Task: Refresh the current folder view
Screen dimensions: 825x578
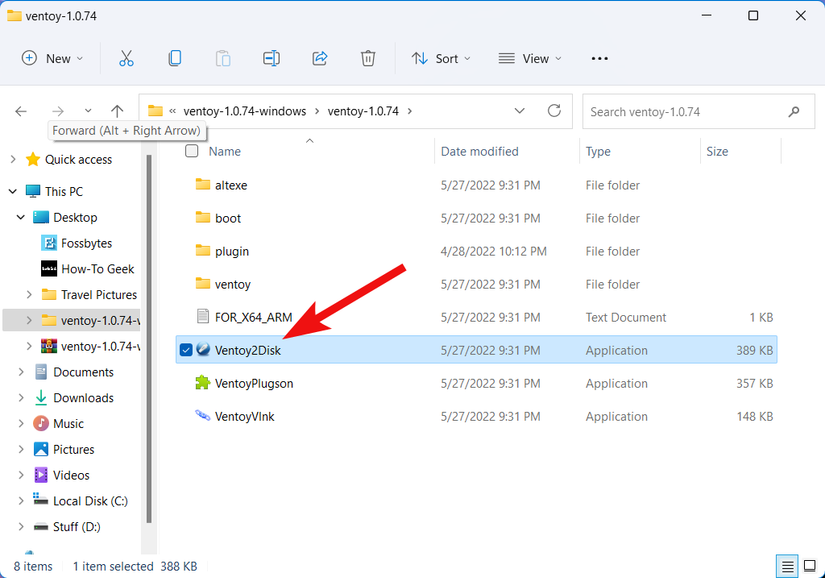Action: click(554, 111)
